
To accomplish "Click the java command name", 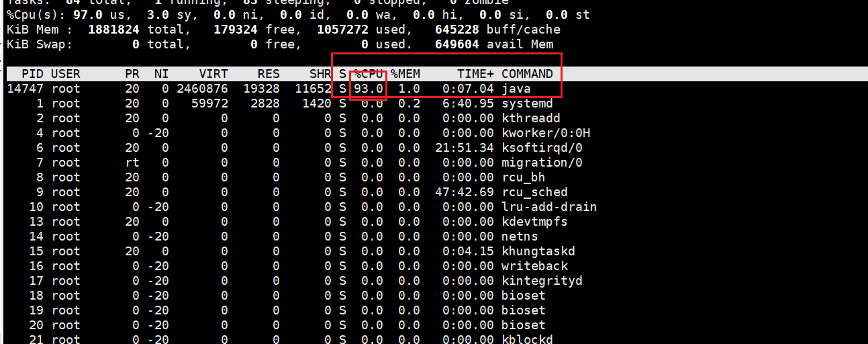I will pyautogui.click(x=516, y=89).
